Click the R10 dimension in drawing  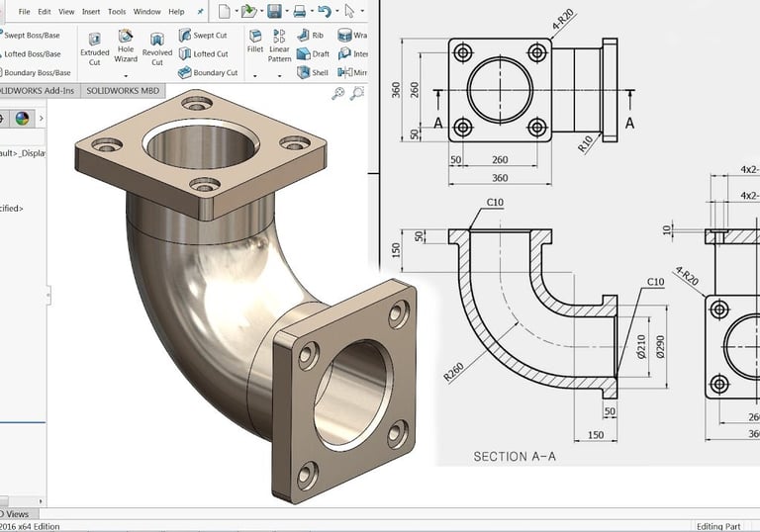coord(586,144)
